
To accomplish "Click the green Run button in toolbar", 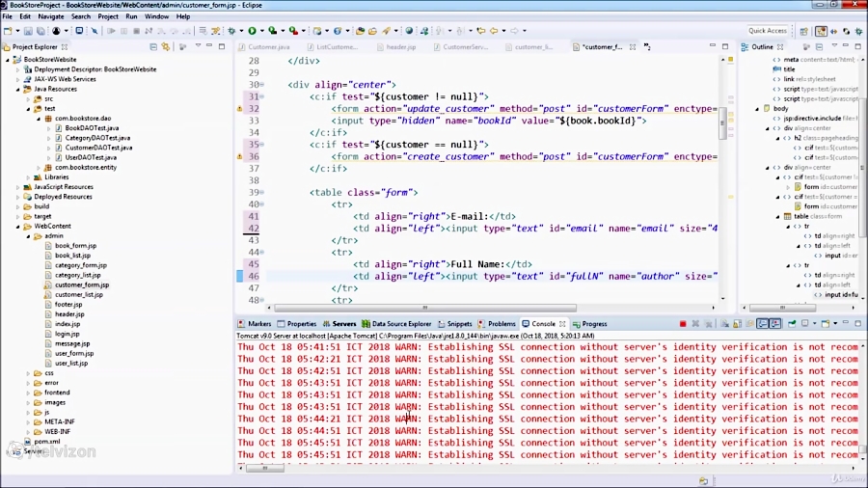I will (252, 31).
